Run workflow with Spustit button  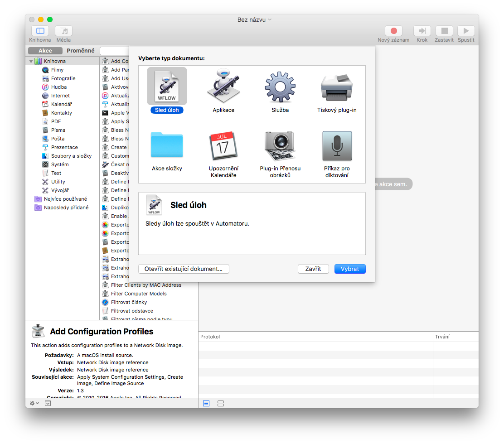(466, 31)
